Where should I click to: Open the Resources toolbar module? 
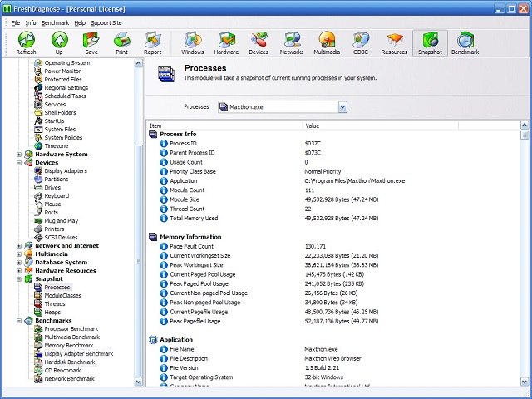[x=395, y=42]
